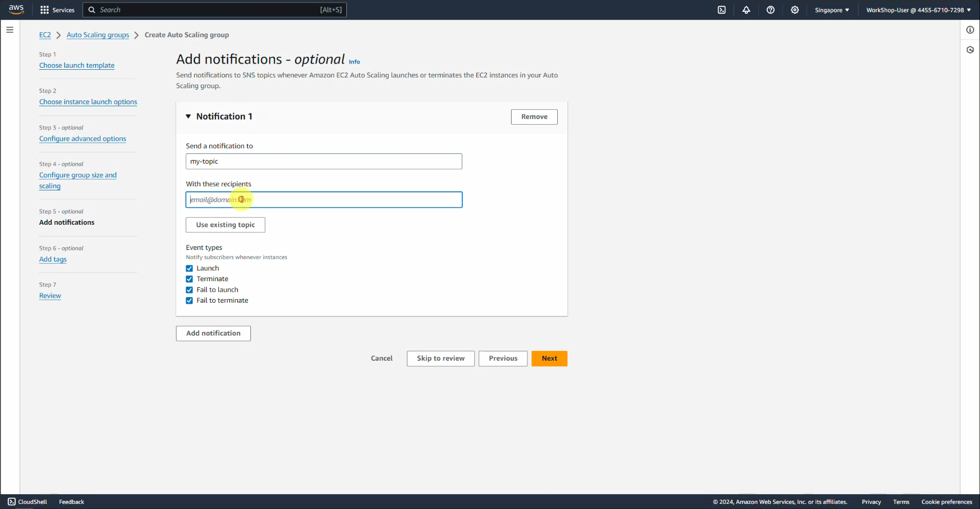Image resolution: width=980 pixels, height=509 pixels.
Task: Uncheck the Launch event type checkbox
Action: 189,268
